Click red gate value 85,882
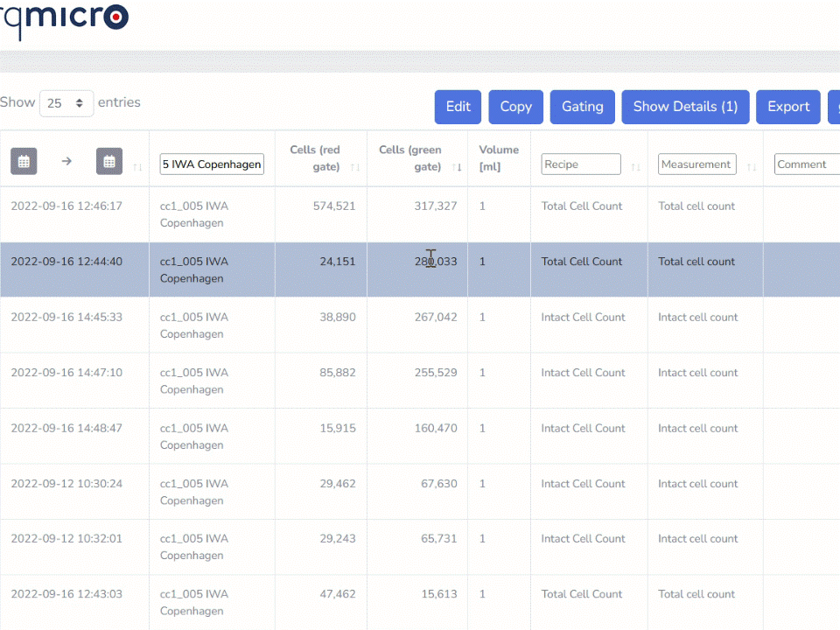 (x=338, y=373)
